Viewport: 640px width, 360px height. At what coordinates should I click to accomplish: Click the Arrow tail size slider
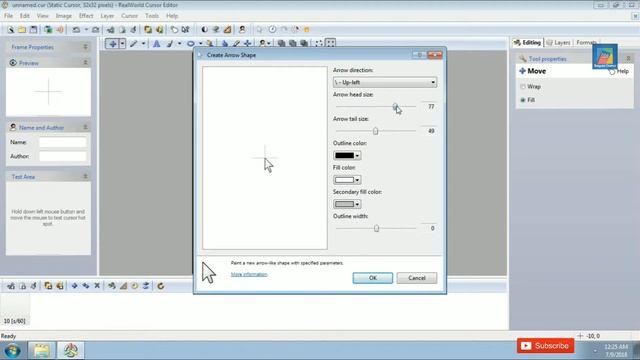[x=376, y=131]
